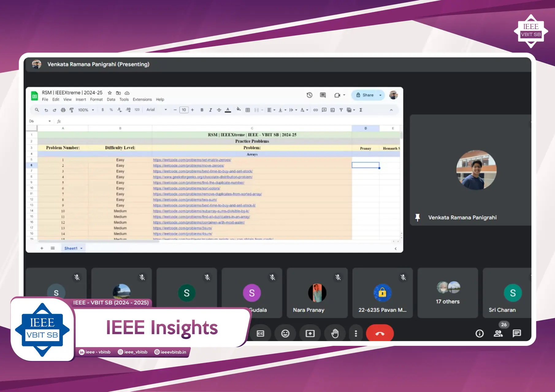Click the Share button

pos(367,95)
